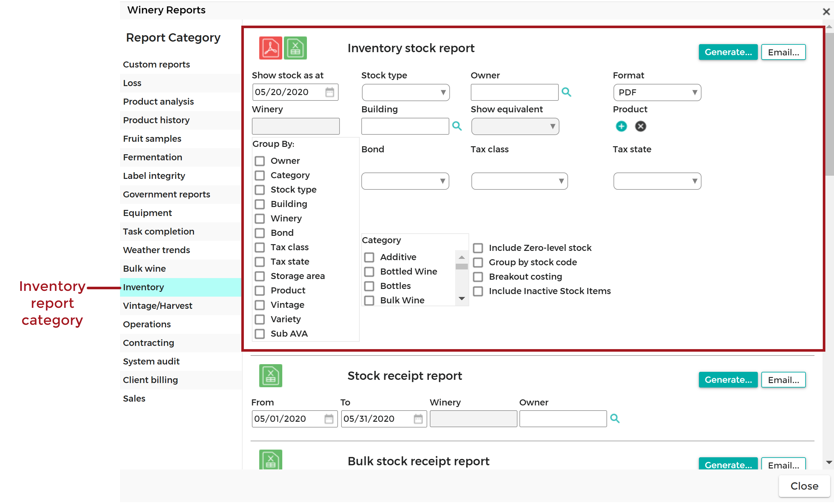Open the From date calendar picker
Viewport: 834px width, 504px height.
point(329,419)
